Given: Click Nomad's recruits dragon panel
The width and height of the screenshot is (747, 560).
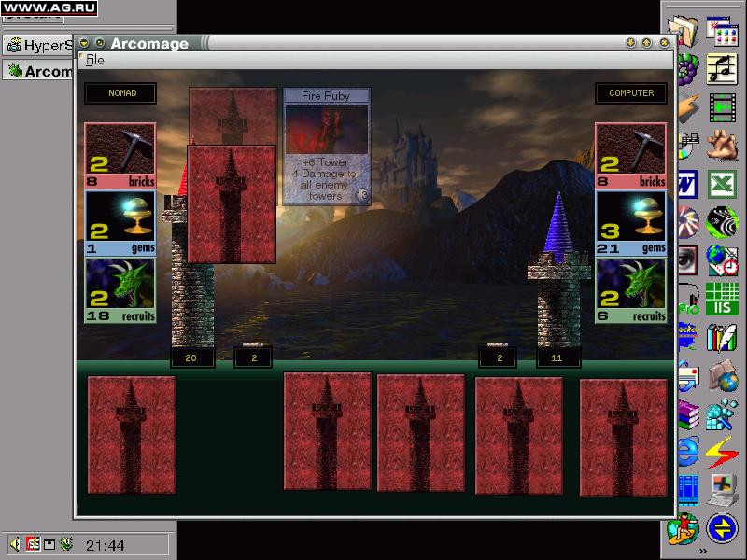Looking at the screenshot, I should (120, 290).
